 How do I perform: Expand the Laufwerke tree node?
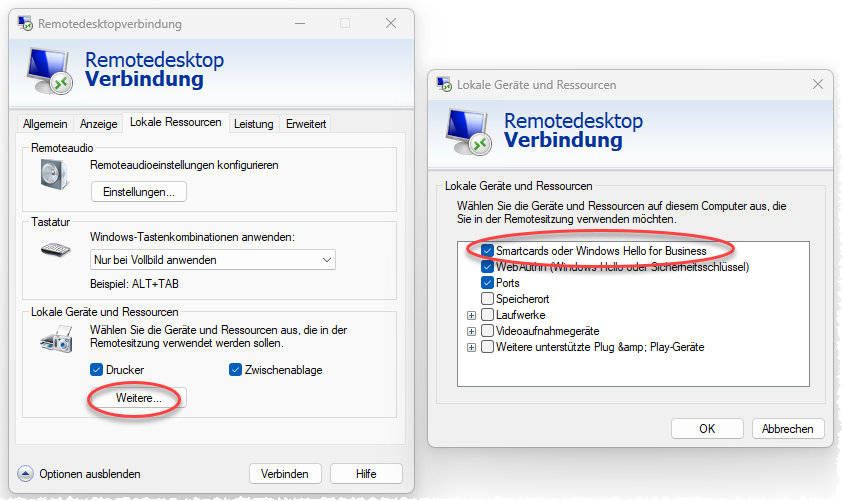471,316
